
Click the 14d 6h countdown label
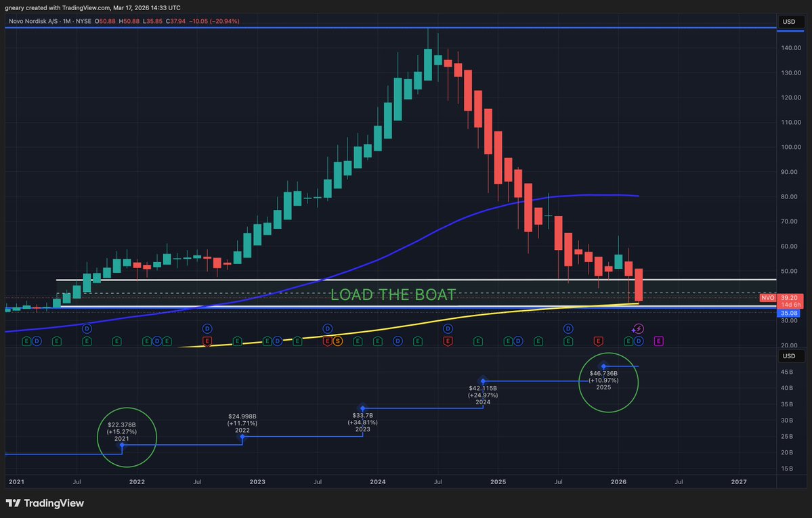tap(791, 305)
